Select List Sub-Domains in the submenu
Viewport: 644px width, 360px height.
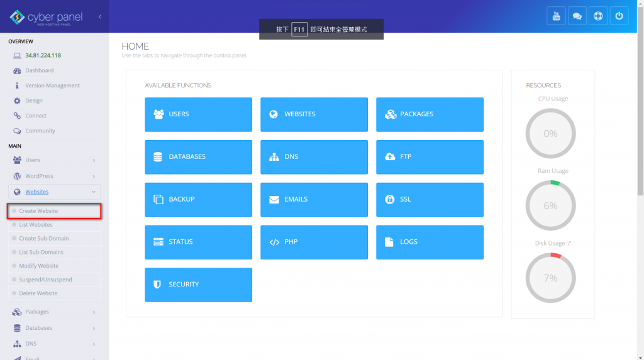[x=54, y=252]
